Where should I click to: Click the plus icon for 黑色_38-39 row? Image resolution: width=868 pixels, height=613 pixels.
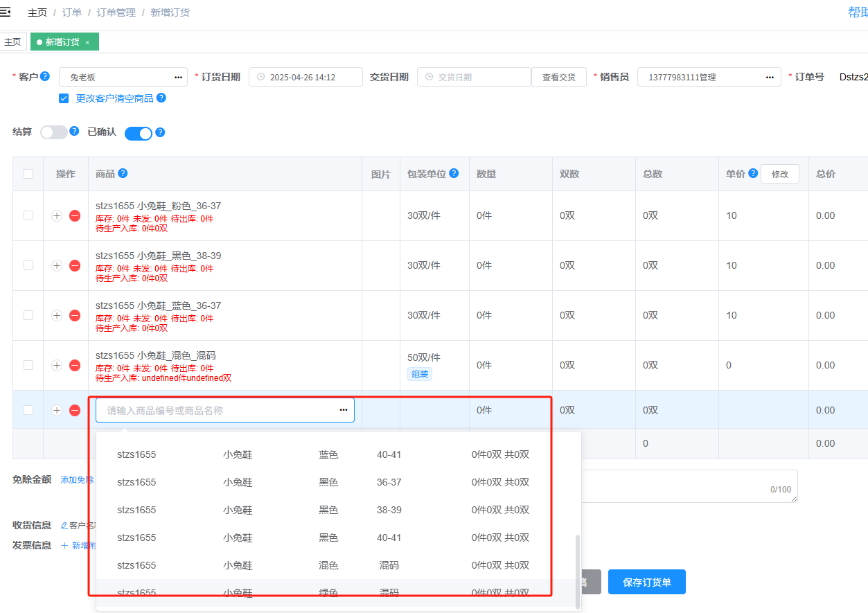57,266
